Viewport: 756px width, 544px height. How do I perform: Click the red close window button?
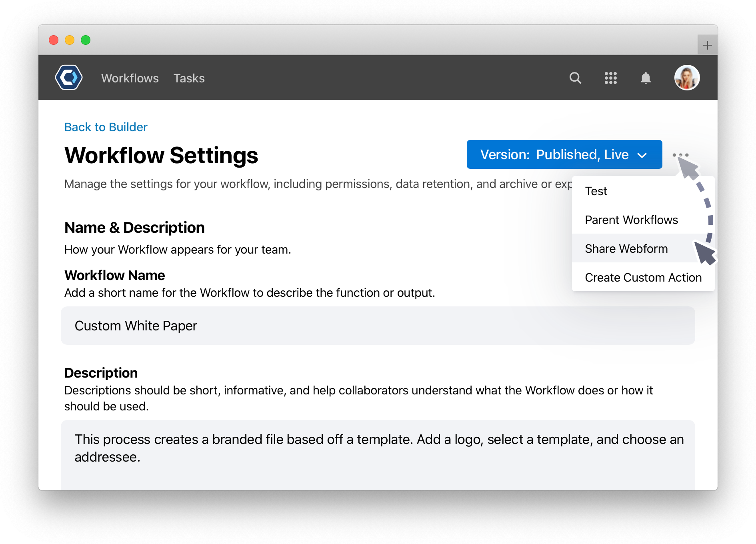54,40
